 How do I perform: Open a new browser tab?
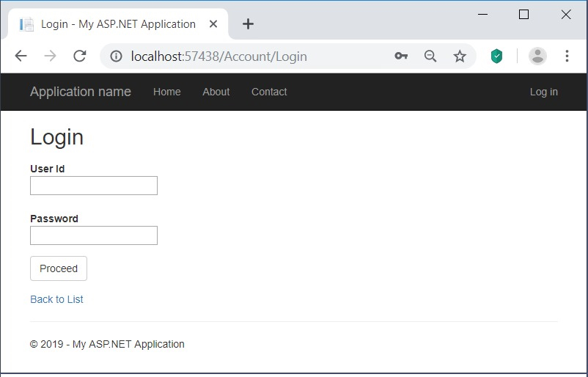[248, 24]
